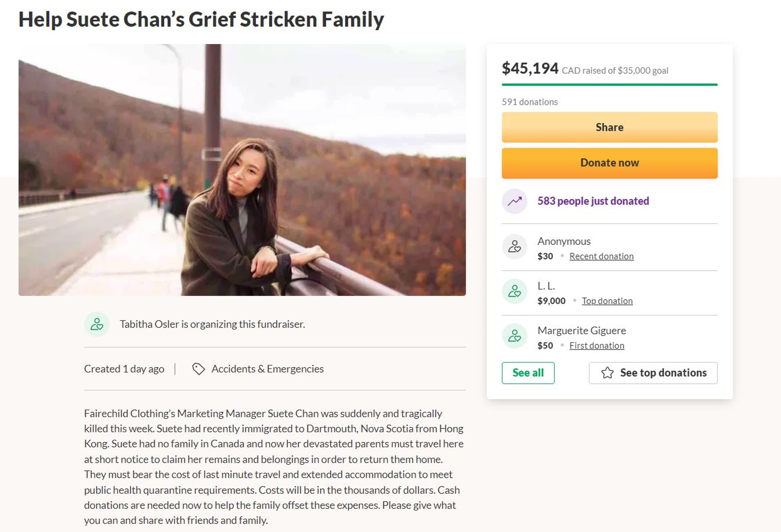Click the organizer avatar icon beside Tabitha Osler
The image size is (781, 532).
[x=97, y=324]
